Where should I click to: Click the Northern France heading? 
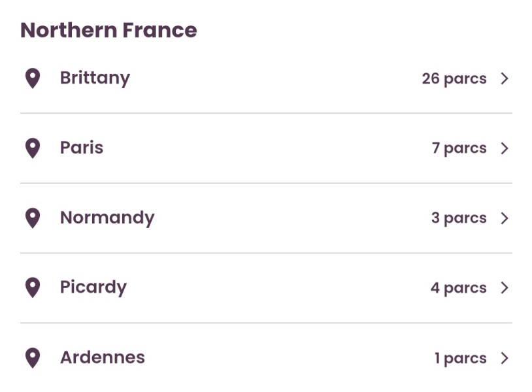[108, 30]
